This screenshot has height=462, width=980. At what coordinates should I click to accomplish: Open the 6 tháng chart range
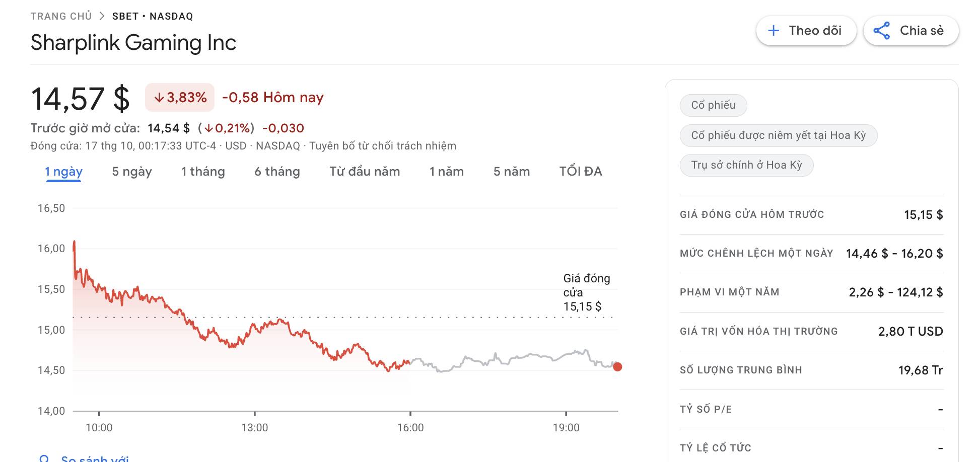(x=277, y=172)
